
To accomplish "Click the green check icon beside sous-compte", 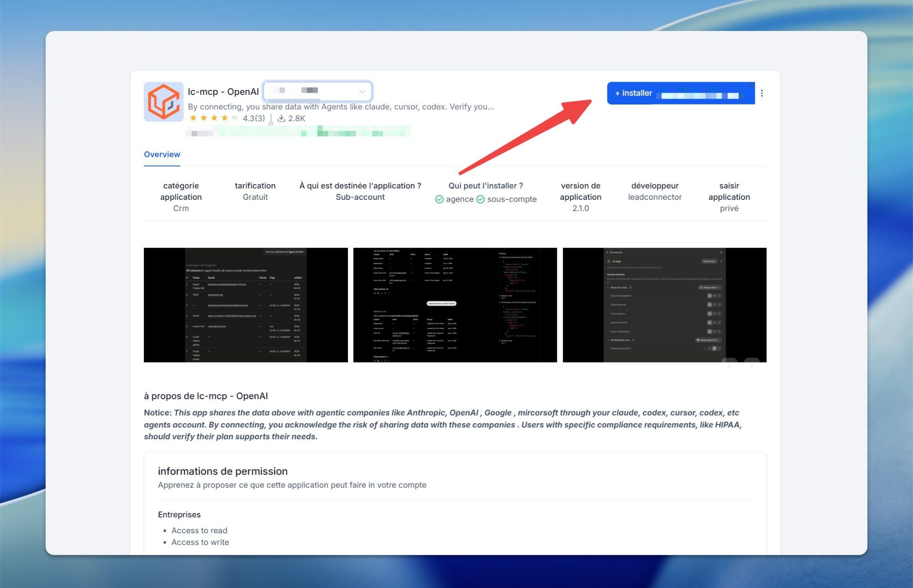I will coord(480,199).
